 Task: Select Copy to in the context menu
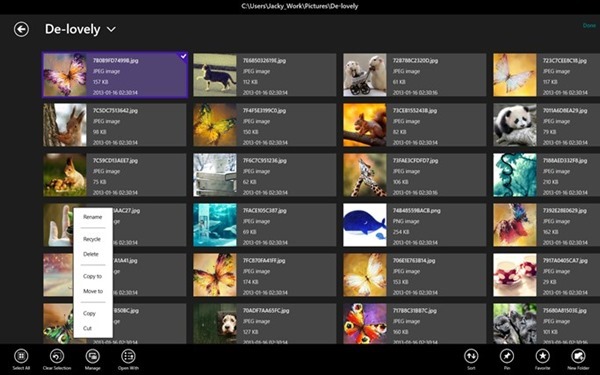point(92,276)
